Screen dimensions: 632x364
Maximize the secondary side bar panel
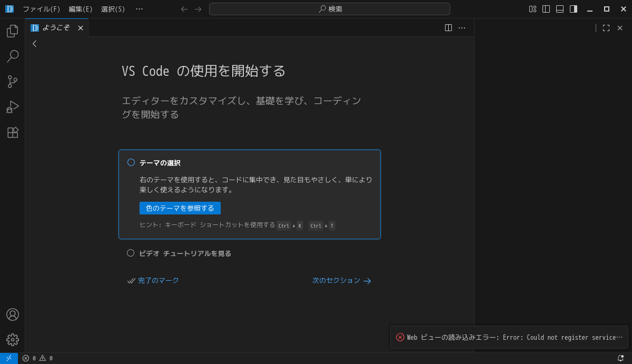606,28
